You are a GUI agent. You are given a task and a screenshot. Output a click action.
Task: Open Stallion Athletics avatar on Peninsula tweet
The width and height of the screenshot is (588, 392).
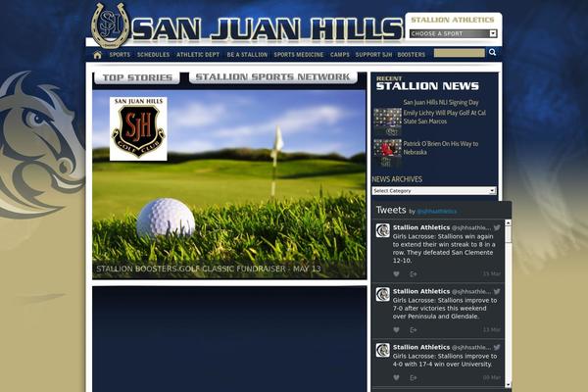[383, 294]
